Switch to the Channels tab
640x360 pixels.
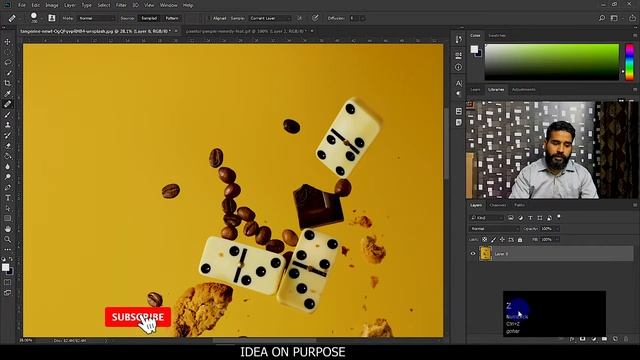point(498,205)
